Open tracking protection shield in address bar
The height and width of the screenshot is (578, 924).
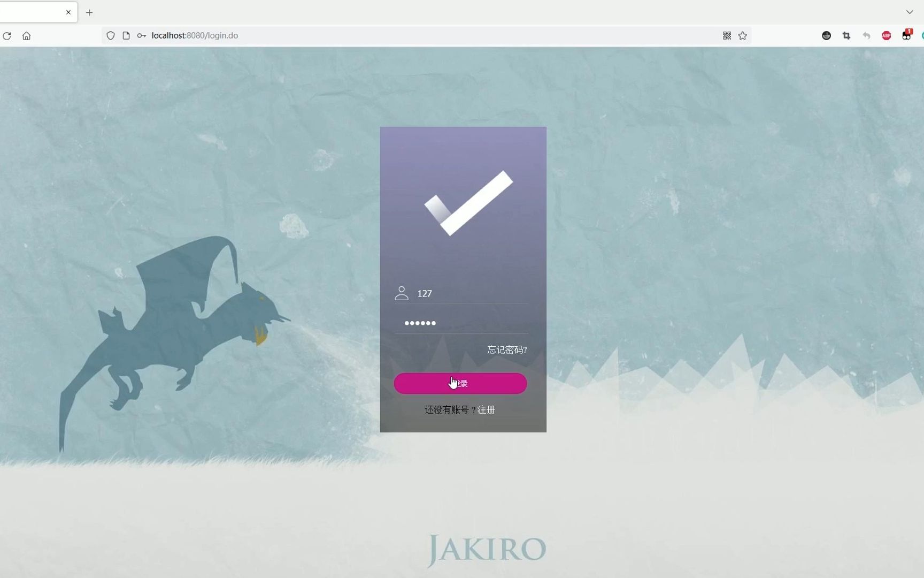(x=111, y=36)
